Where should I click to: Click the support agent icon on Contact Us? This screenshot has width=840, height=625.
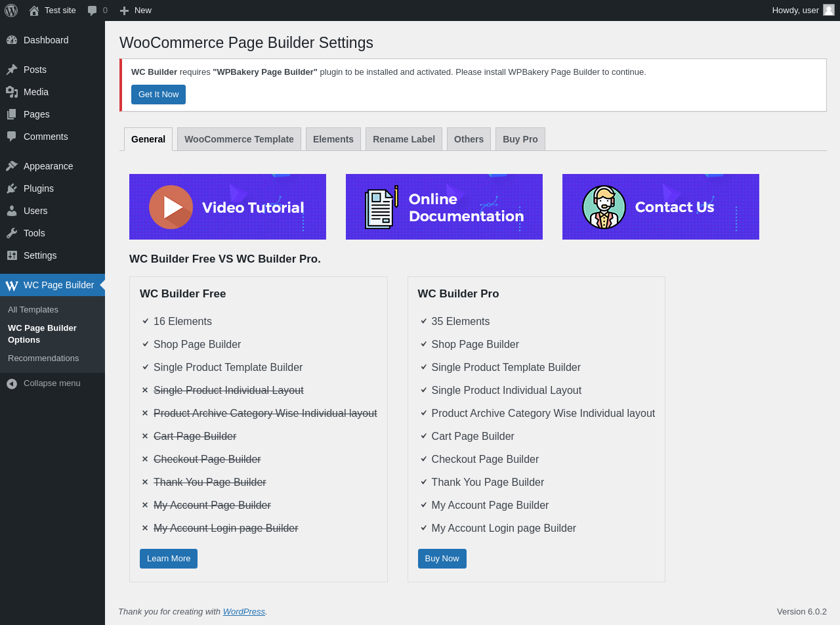(604, 207)
